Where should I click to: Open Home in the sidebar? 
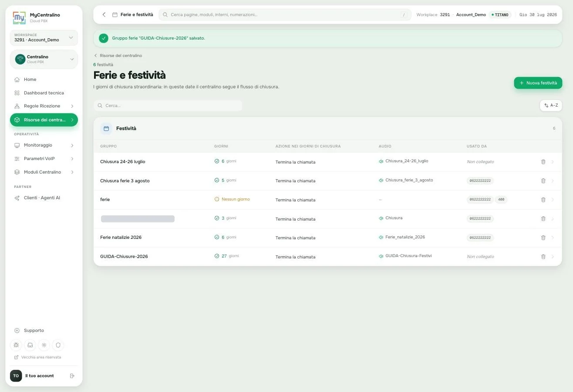click(44, 80)
